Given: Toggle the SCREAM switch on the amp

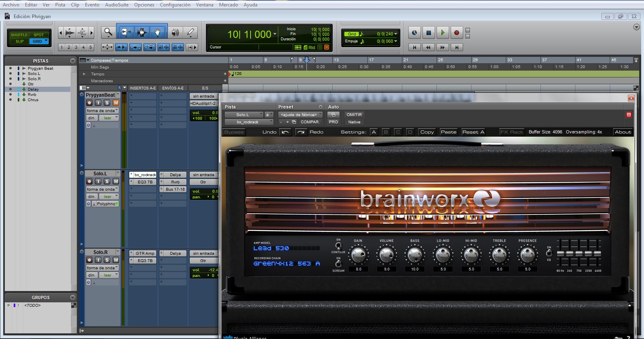Looking at the screenshot, I should point(338,264).
